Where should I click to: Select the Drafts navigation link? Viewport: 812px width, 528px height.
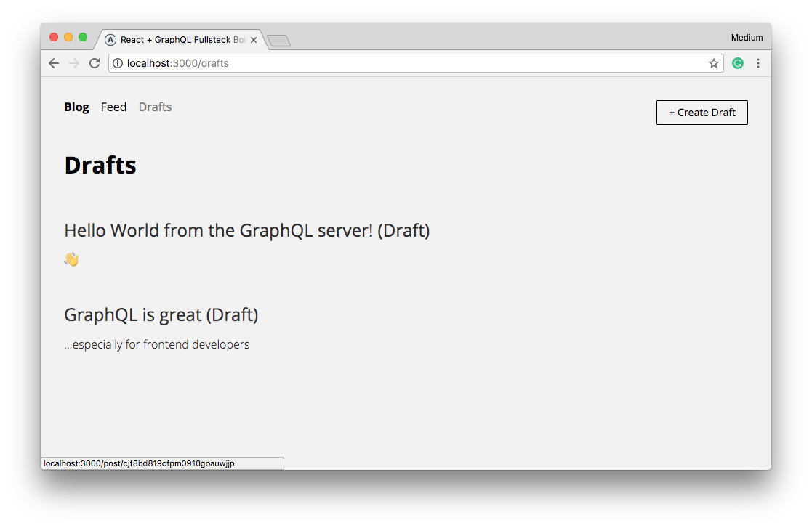155,107
